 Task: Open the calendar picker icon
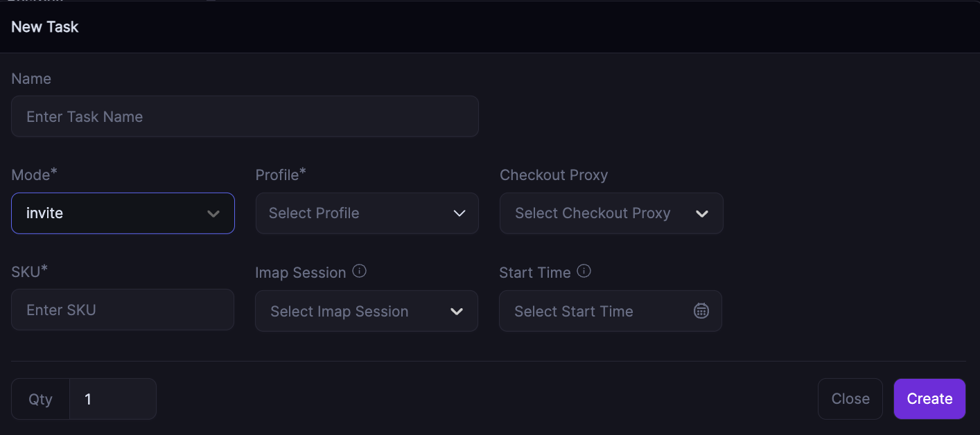(701, 311)
